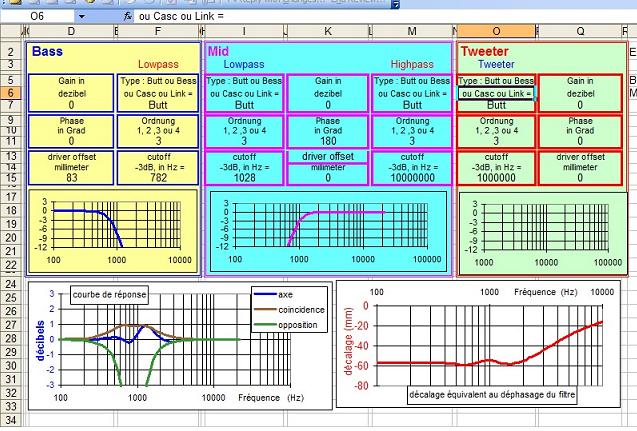Select row 15 header
The height and width of the screenshot is (431, 637).
click(x=11, y=178)
